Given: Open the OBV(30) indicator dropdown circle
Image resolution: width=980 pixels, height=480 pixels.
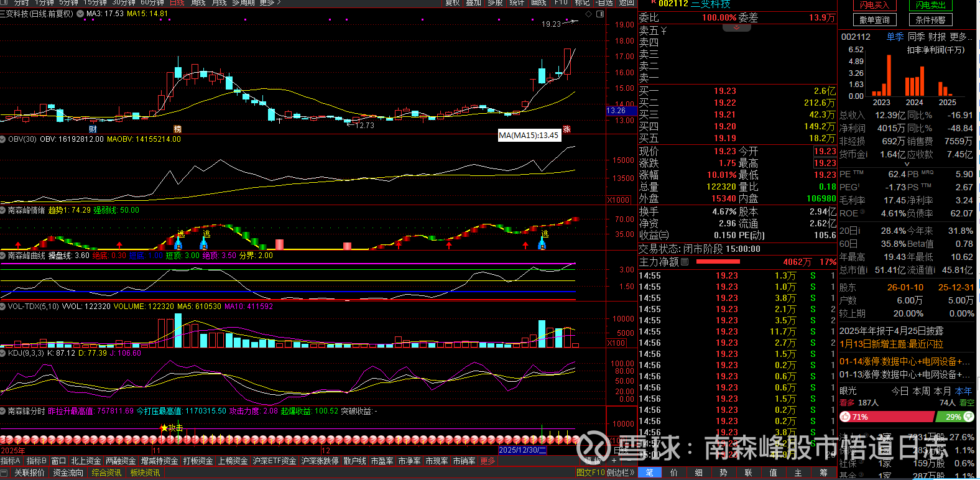Looking at the screenshot, I should click(3, 139).
